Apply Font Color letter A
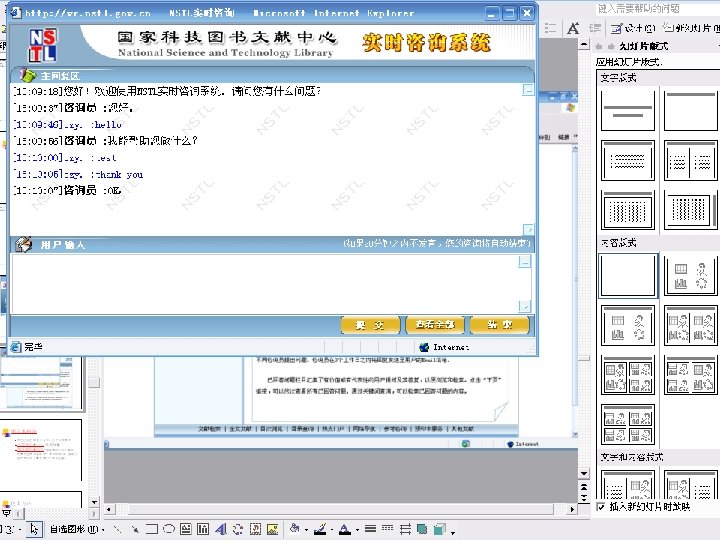 (x=344, y=529)
